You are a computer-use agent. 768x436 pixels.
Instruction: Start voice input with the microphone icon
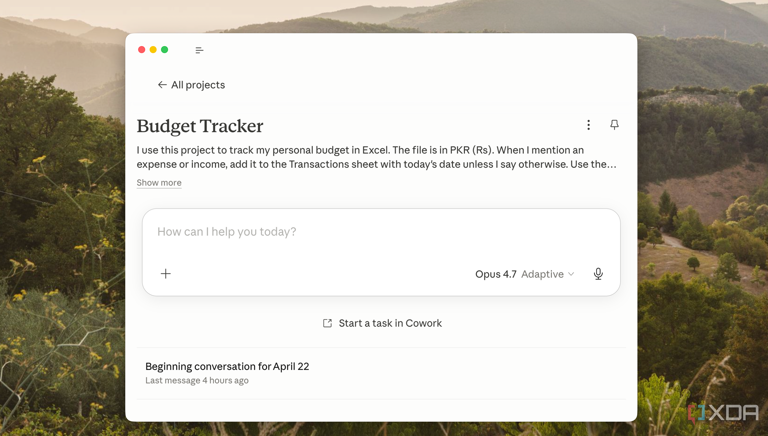[x=598, y=274]
